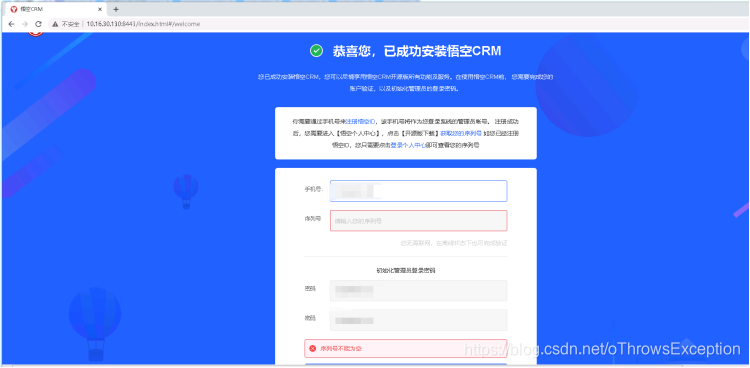750x368 pixels.
Task: Click the offline verification hint text
Action: pyautogui.click(x=453, y=243)
